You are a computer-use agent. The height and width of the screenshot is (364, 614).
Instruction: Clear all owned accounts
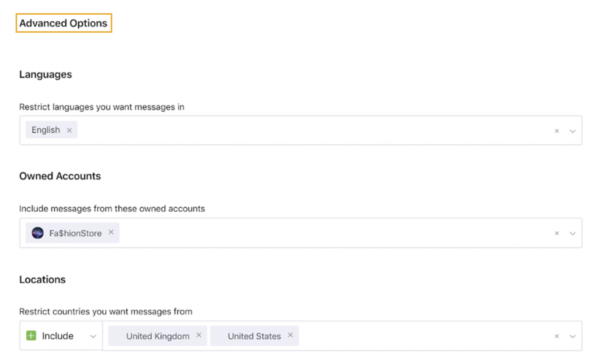click(557, 233)
